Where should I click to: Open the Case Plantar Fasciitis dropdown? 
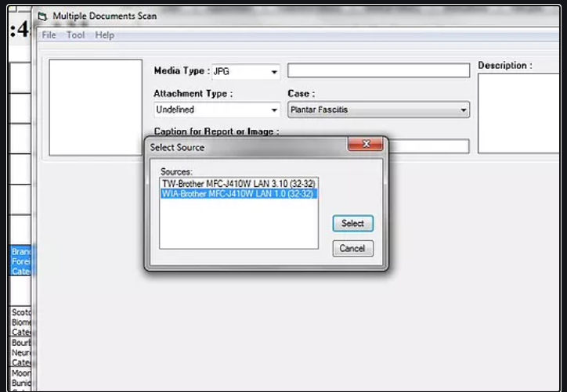378,110
